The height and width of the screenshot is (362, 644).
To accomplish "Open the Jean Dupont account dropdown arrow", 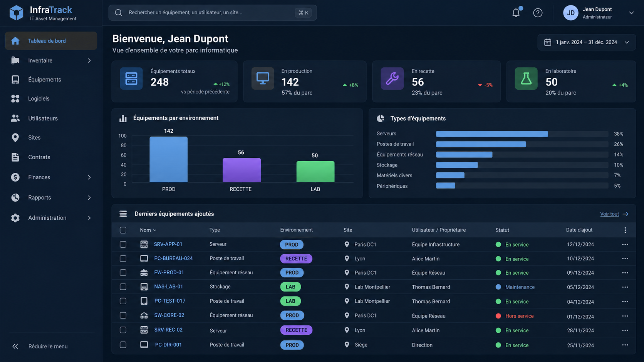I will pos(631,13).
